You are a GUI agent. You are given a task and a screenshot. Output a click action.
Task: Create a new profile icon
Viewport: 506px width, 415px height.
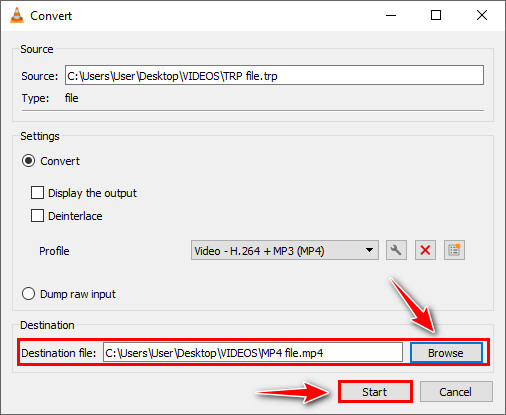(454, 250)
